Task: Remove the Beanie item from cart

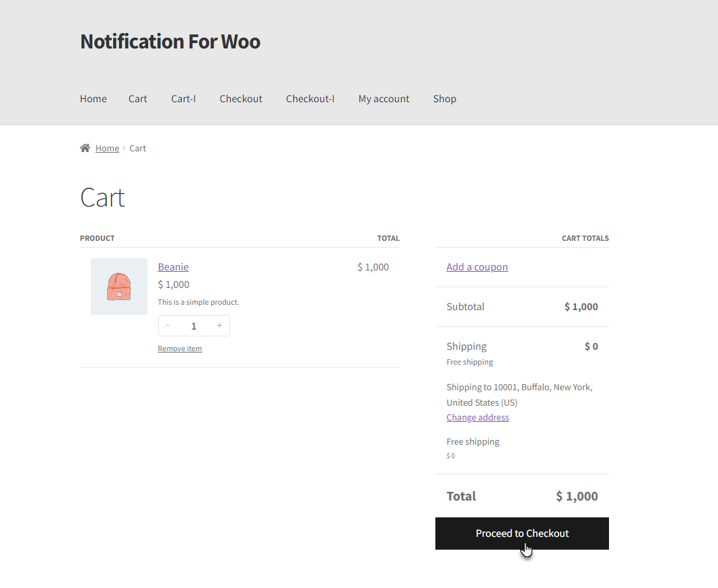Action: tap(180, 348)
